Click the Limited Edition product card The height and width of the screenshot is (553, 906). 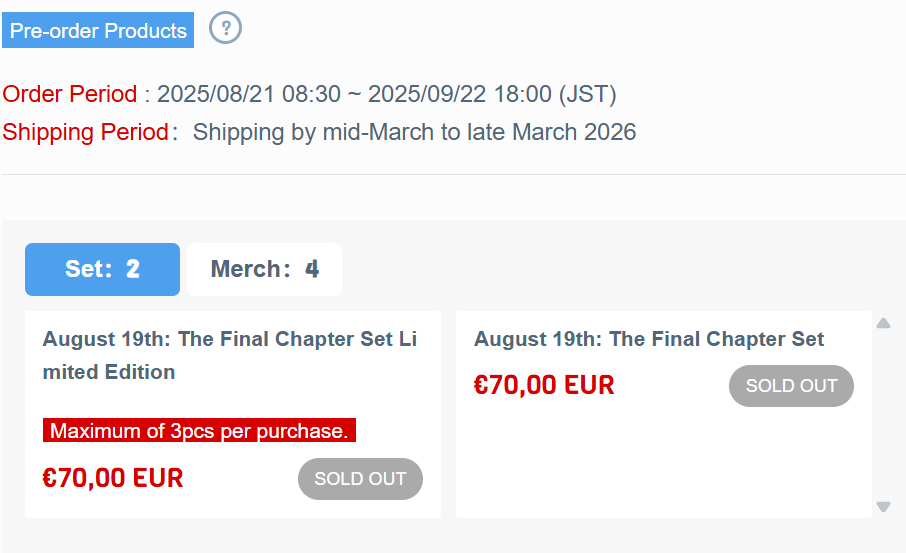tap(233, 414)
